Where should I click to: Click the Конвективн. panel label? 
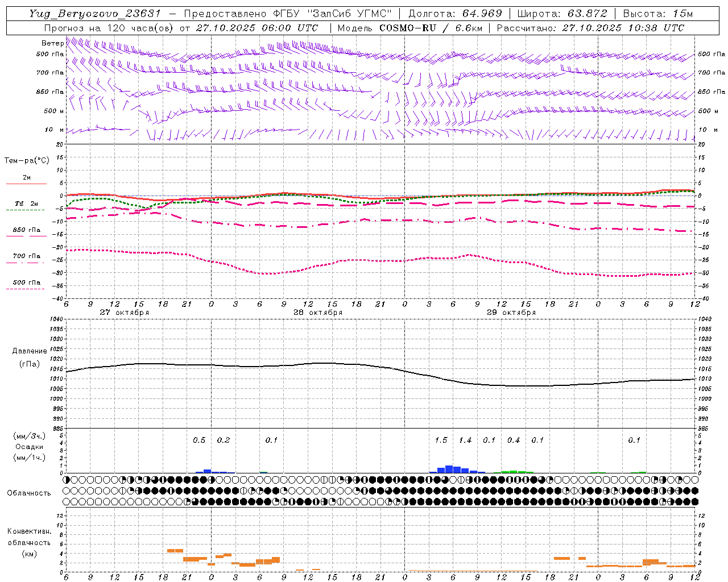point(30,531)
